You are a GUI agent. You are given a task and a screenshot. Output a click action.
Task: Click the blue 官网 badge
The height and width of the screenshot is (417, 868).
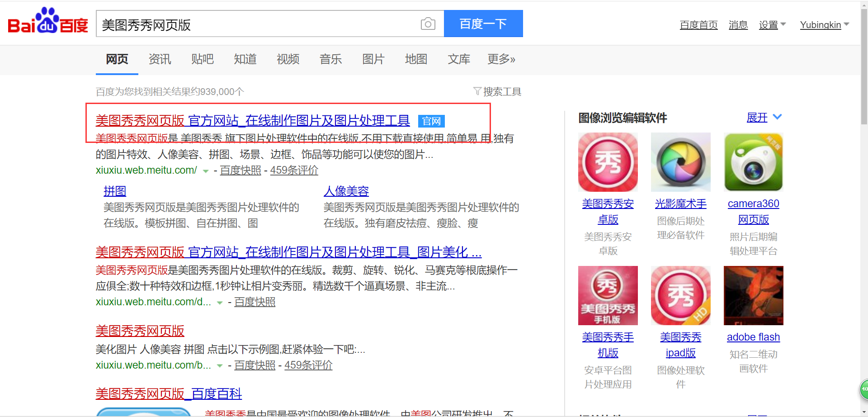(431, 121)
